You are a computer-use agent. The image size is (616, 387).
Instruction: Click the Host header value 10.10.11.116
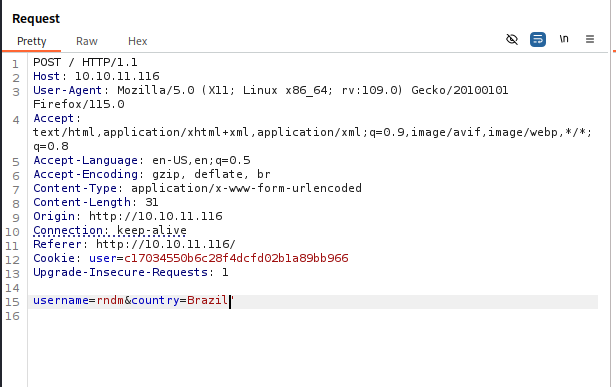pyautogui.click(x=117, y=76)
